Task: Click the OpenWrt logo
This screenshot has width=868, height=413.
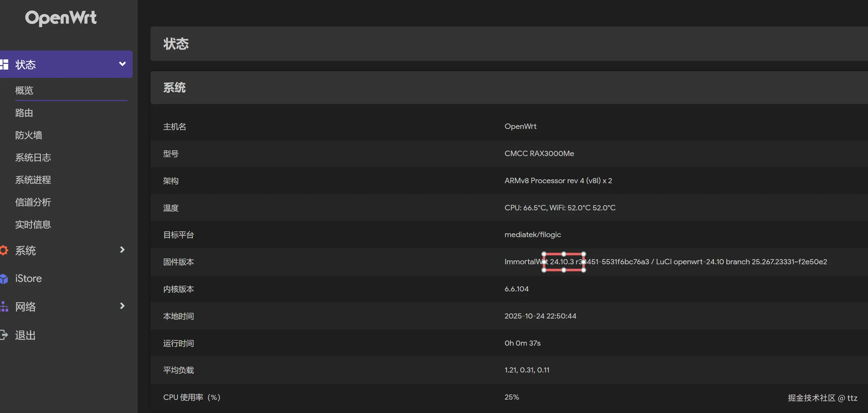Action: point(61,18)
